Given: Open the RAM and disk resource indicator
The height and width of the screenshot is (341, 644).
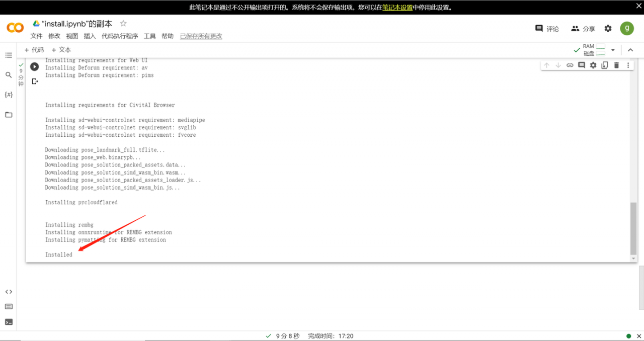Looking at the screenshot, I should [x=594, y=50].
